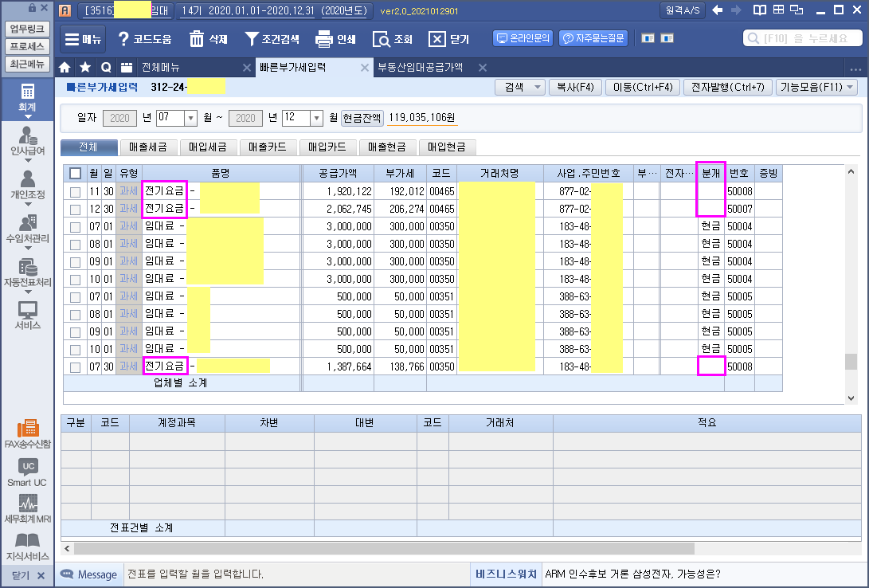Open 코드도움 question mark help
This screenshot has height=588, width=869.
point(123,39)
